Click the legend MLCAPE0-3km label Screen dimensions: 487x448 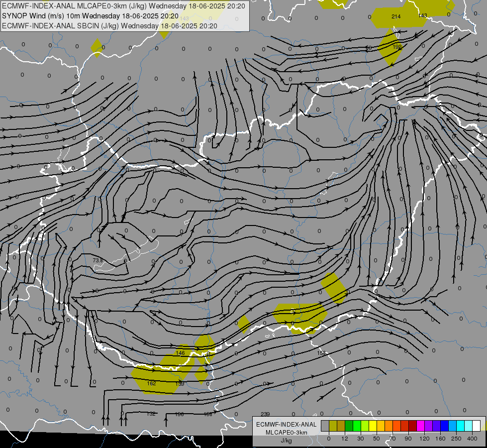coord(286,433)
